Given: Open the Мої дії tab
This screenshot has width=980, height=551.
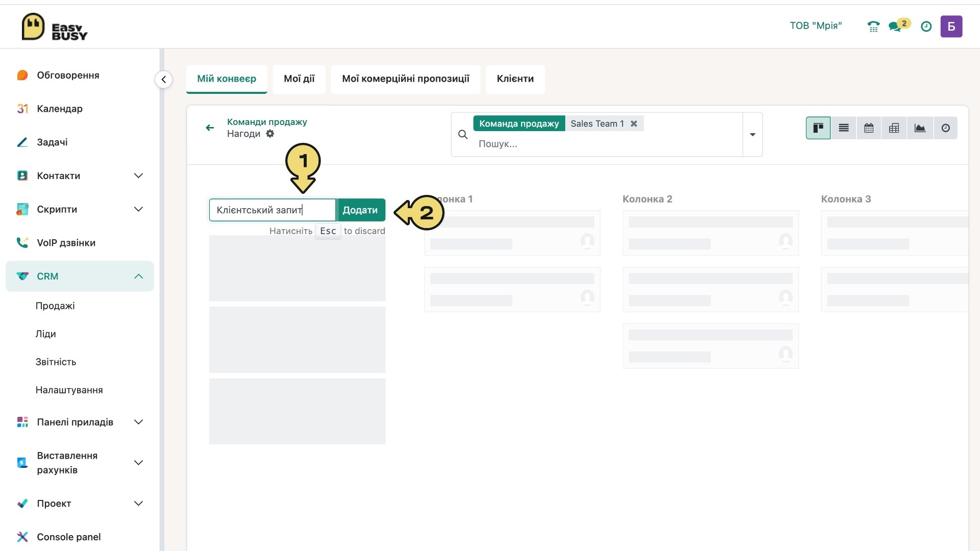Looking at the screenshot, I should tap(299, 79).
